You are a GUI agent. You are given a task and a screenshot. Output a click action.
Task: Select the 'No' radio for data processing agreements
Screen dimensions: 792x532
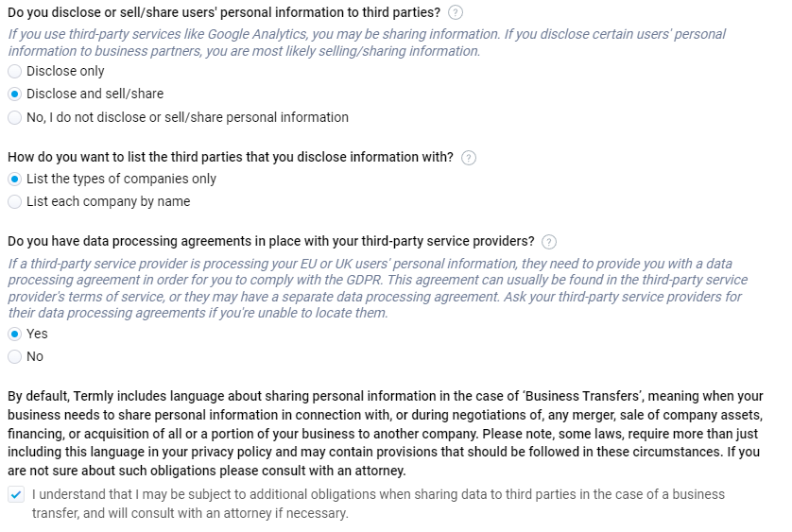14,356
